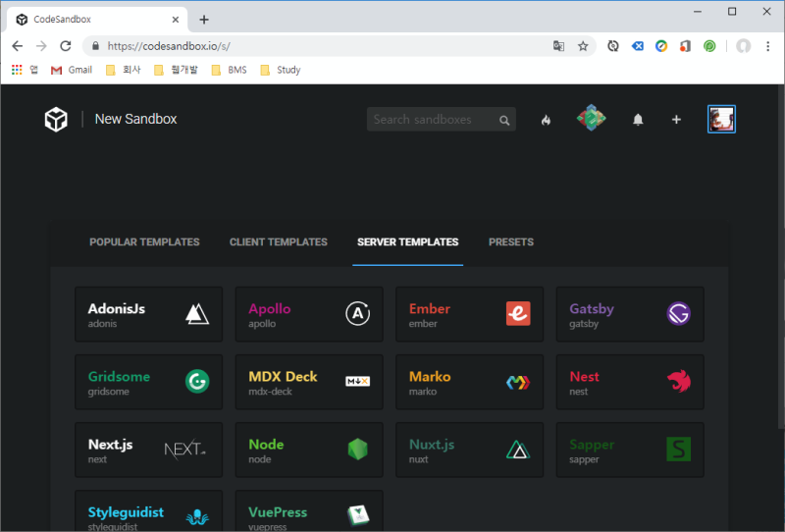Choose the Gridsome template card
The width and height of the screenshot is (785, 532).
click(x=149, y=382)
